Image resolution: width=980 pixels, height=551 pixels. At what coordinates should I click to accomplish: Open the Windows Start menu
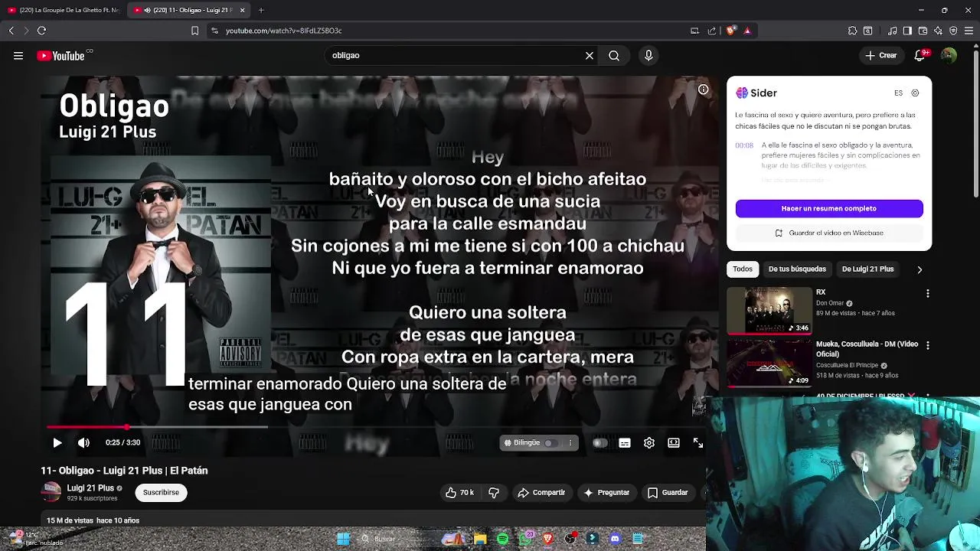click(x=343, y=539)
